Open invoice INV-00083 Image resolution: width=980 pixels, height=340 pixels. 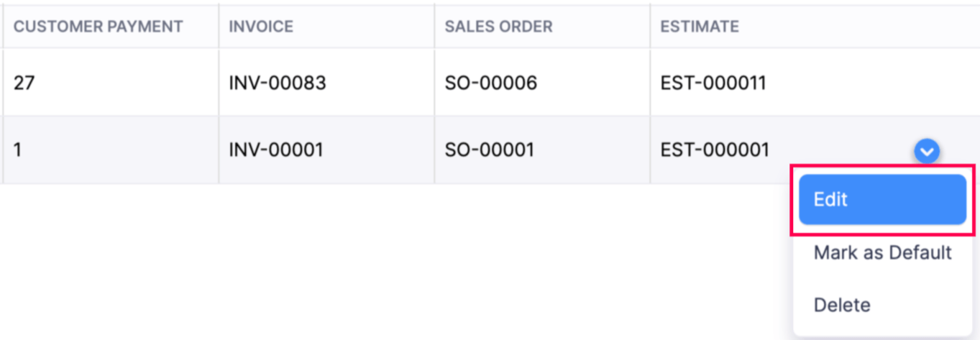point(278,83)
